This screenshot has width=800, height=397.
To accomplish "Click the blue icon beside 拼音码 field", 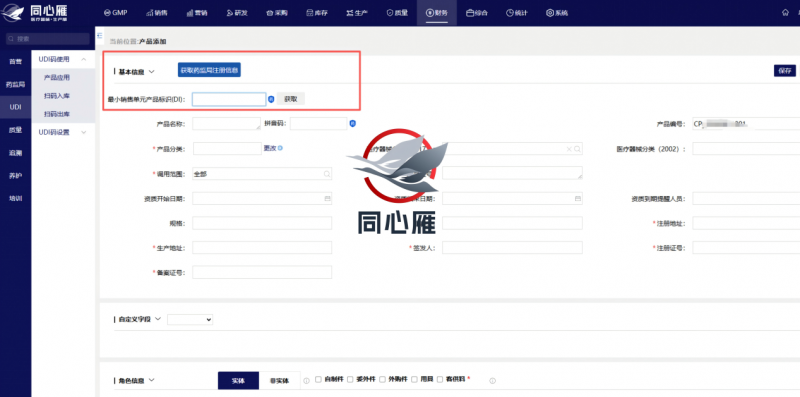I will pyautogui.click(x=353, y=123).
